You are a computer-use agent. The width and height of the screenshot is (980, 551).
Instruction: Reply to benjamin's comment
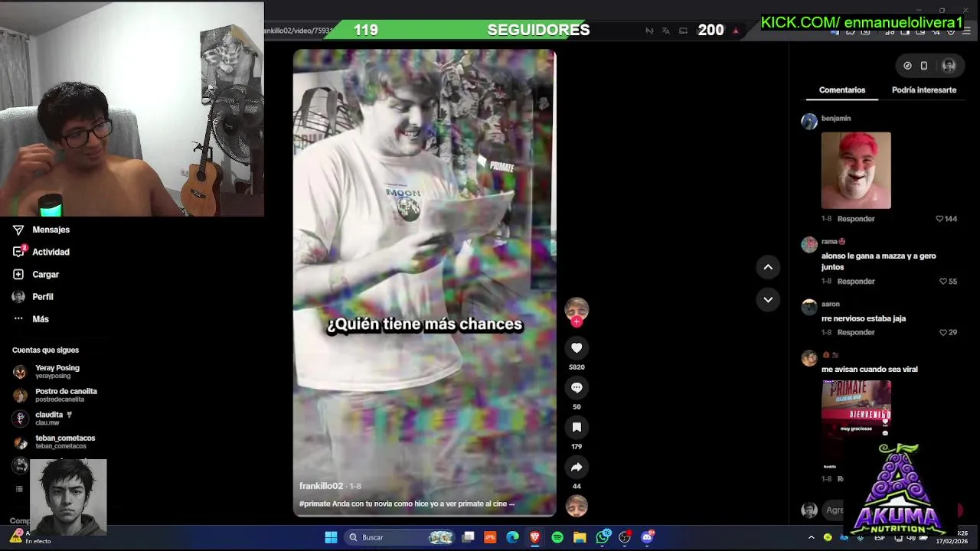pyautogui.click(x=856, y=219)
